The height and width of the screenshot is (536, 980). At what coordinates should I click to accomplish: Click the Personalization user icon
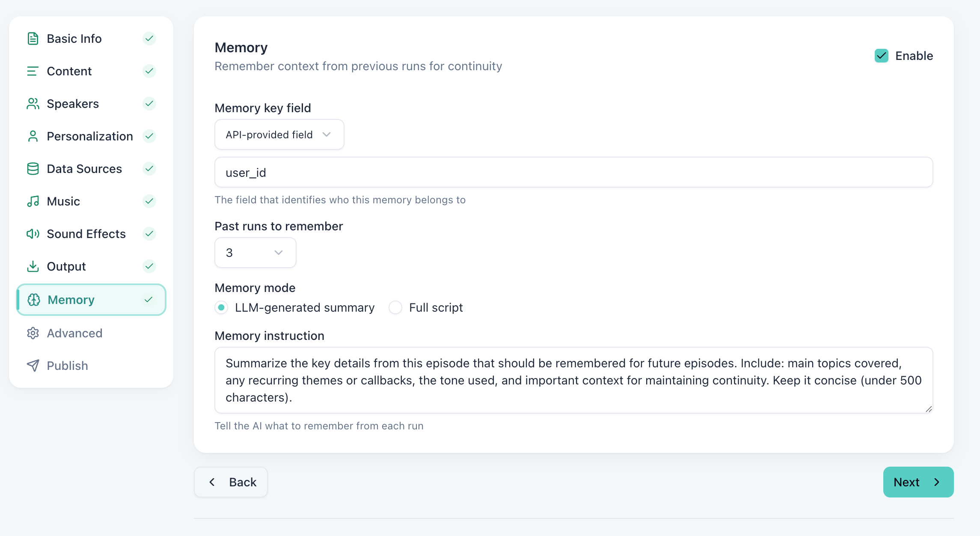[33, 136]
